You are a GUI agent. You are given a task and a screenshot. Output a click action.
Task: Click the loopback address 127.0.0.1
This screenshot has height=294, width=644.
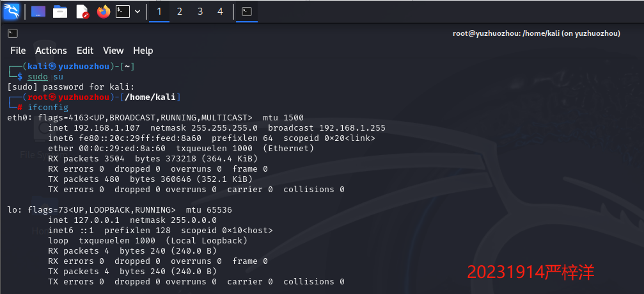[97, 220]
